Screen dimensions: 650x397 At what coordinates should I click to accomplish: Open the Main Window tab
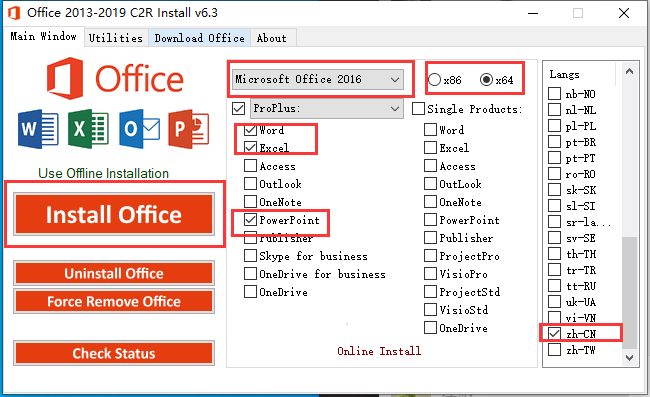click(44, 36)
